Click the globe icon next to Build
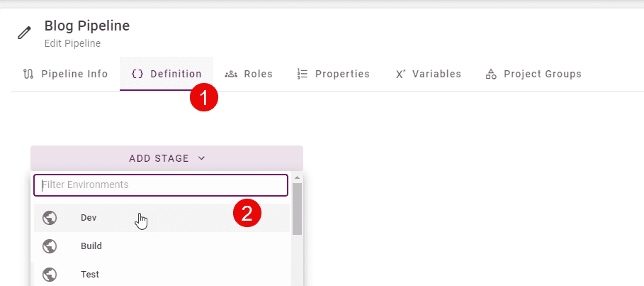This screenshot has width=644, height=286. [x=50, y=246]
